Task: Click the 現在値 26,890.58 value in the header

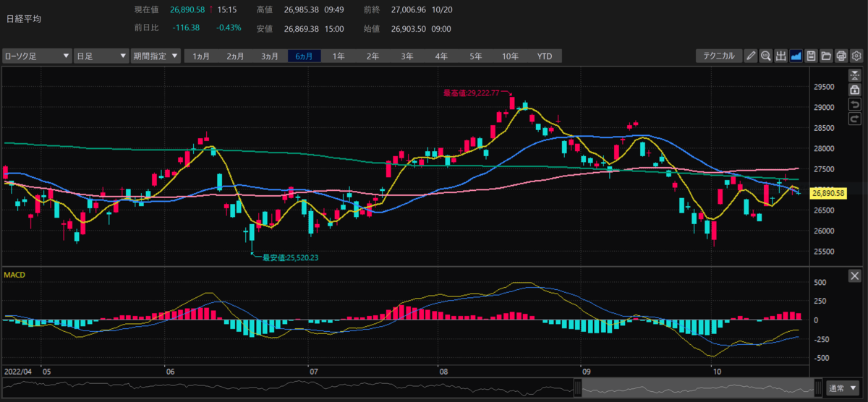Action: [187, 10]
